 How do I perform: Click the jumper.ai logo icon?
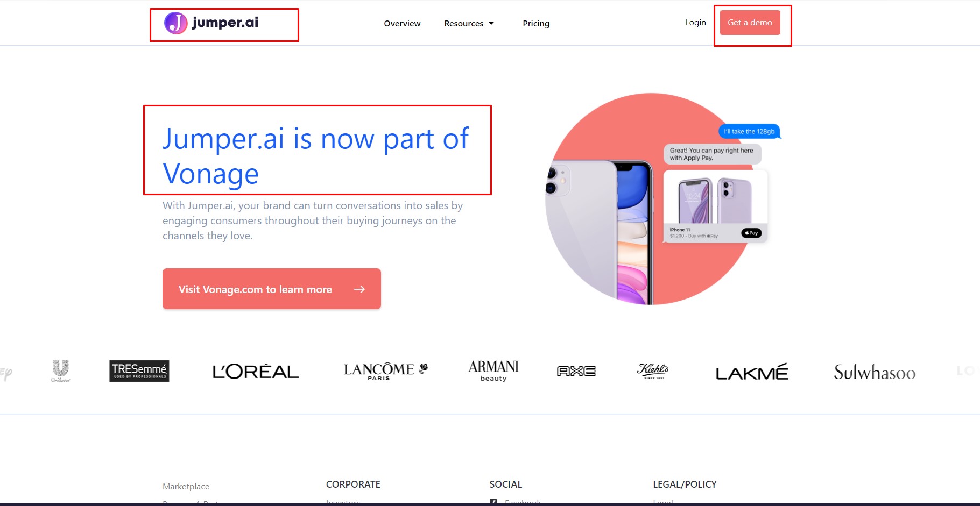(176, 23)
